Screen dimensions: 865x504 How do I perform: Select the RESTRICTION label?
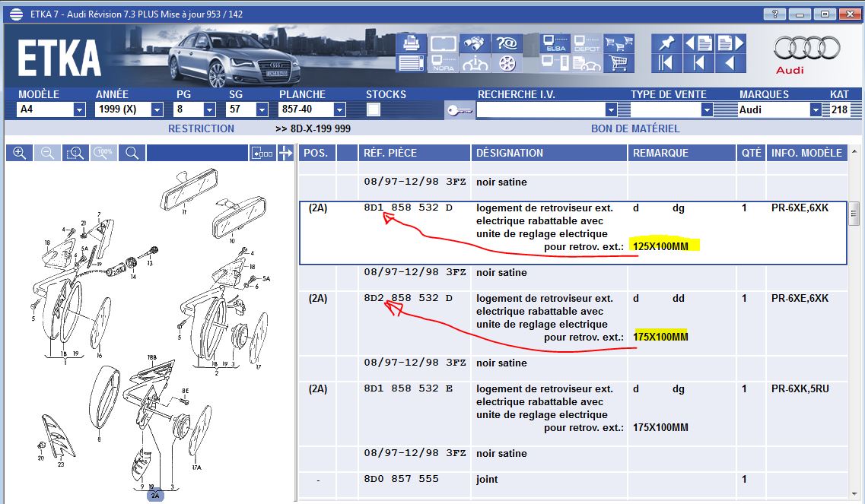click(x=201, y=128)
